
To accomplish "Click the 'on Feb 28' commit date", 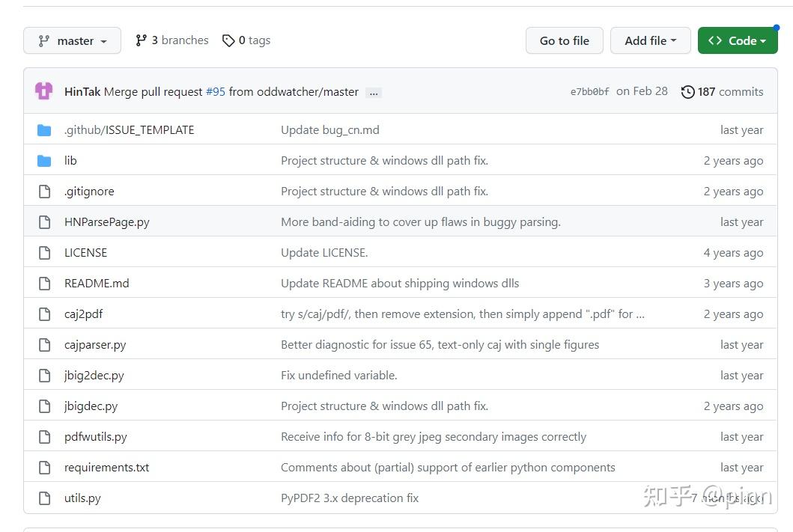I will (642, 91).
